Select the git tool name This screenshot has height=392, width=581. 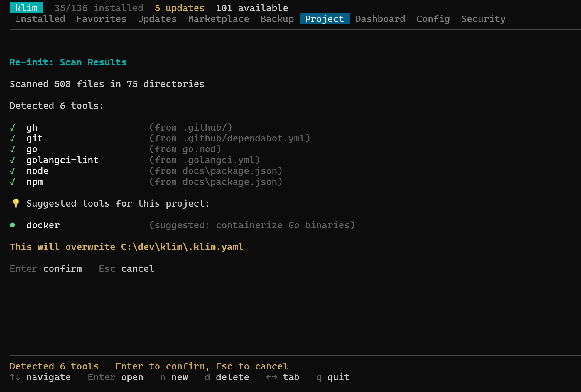coord(35,138)
